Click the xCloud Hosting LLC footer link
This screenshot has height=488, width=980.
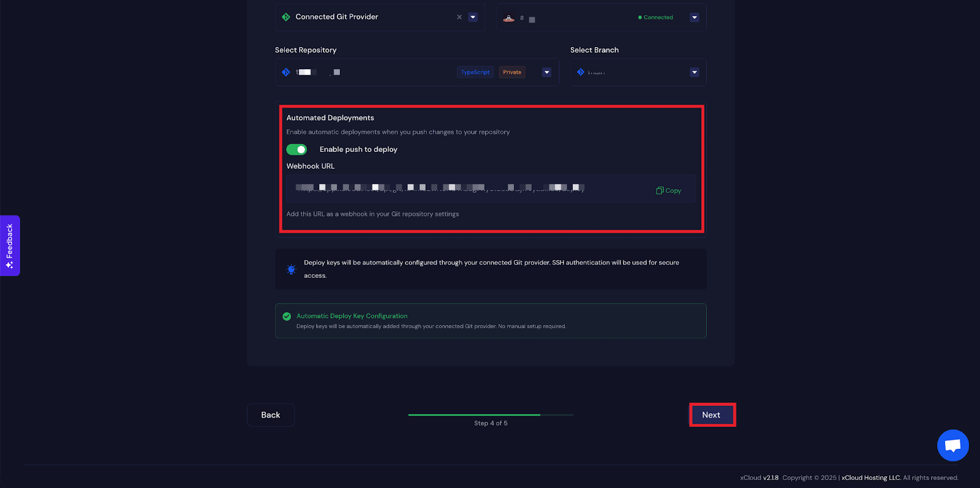(x=870, y=478)
